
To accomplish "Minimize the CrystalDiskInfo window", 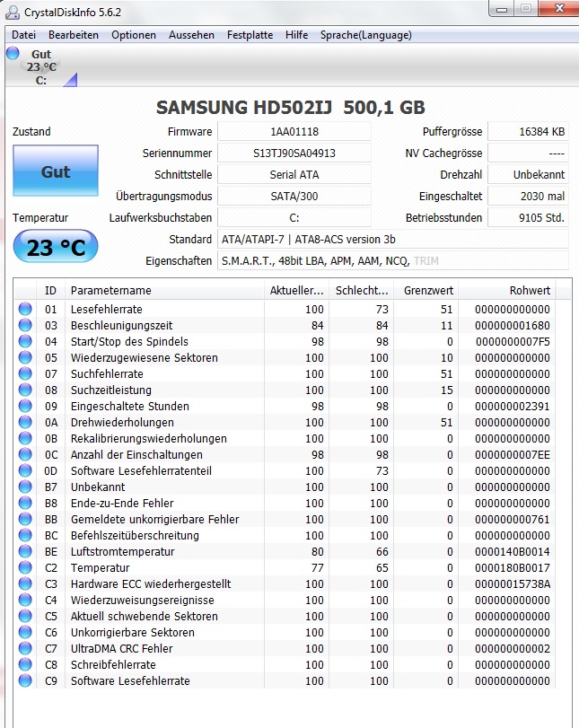I will pyautogui.click(x=502, y=9).
